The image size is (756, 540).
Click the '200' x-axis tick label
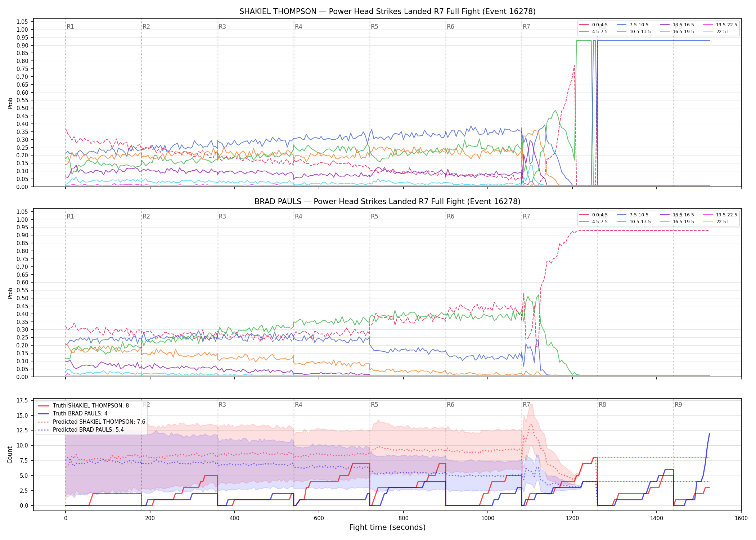click(x=150, y=518)
